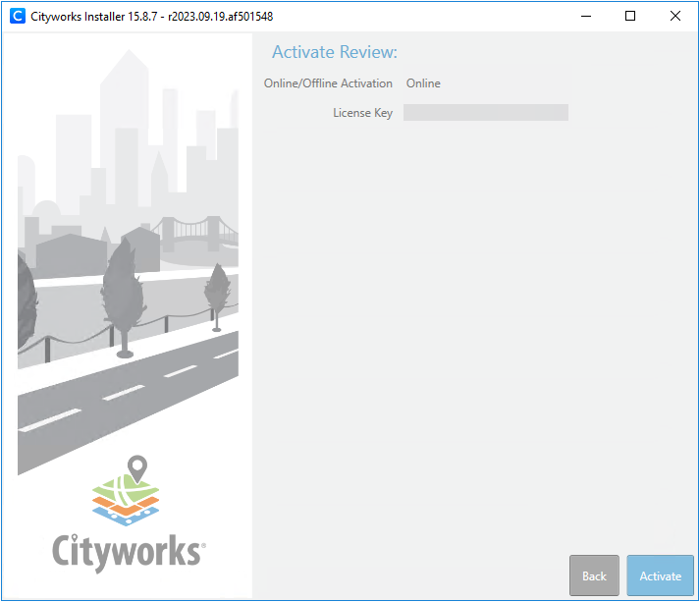Go back with the Back button
Screen dimensions: 700x602
(x=594, y=575)
